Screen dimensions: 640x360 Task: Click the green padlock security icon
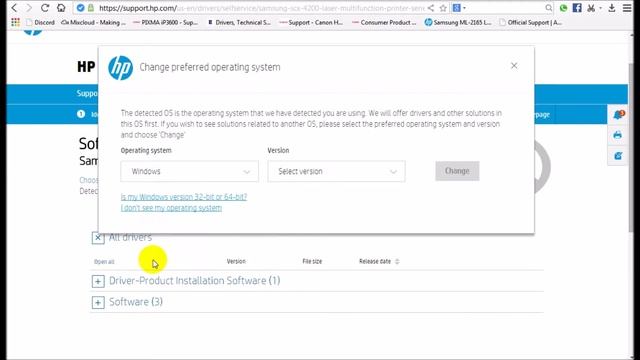click(91, 8)
